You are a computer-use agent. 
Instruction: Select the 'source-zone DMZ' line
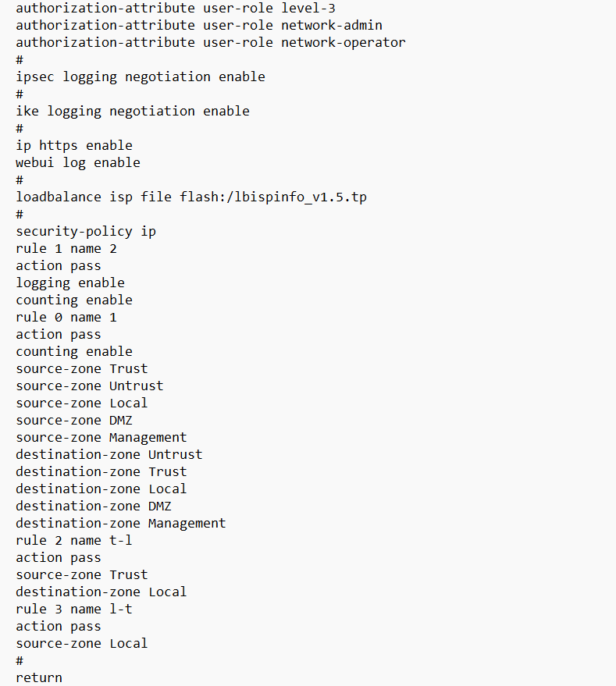point(74,421)
